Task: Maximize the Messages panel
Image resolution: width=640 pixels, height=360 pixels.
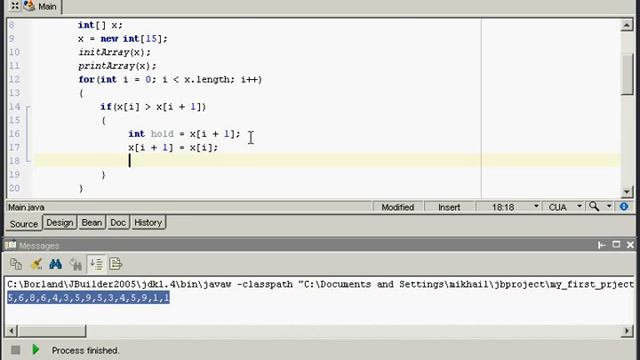Action: (x=616, y=244)
